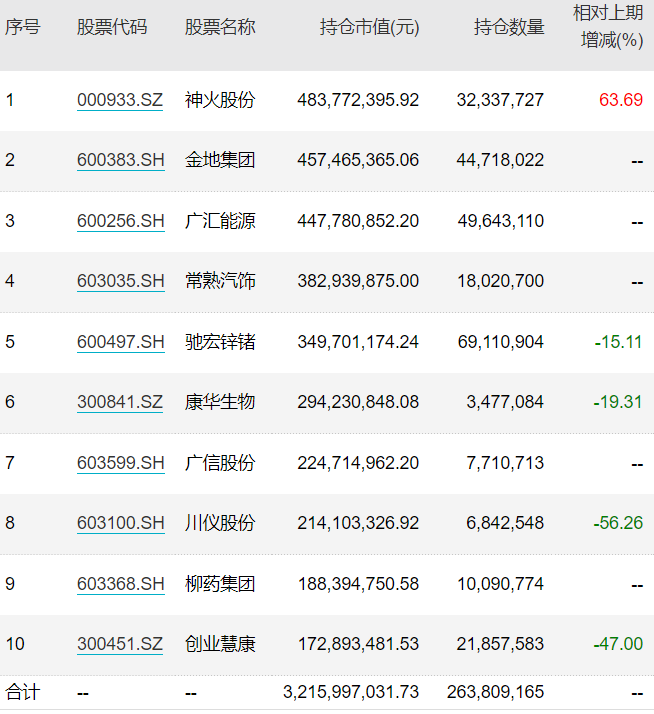This screenshot has width=654, height=714.
Task: Click holding quantity 21,857,583
Action: tap(500, 644)
